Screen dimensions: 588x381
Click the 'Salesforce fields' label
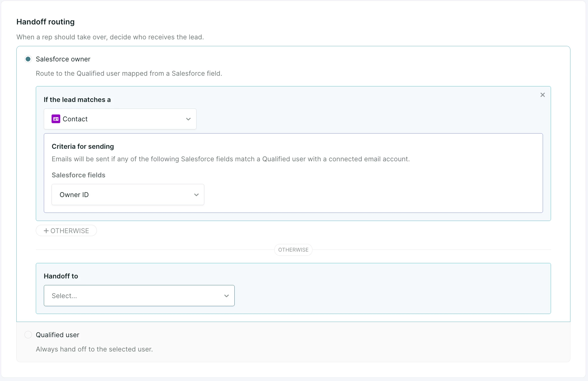(x=78, y=175)
